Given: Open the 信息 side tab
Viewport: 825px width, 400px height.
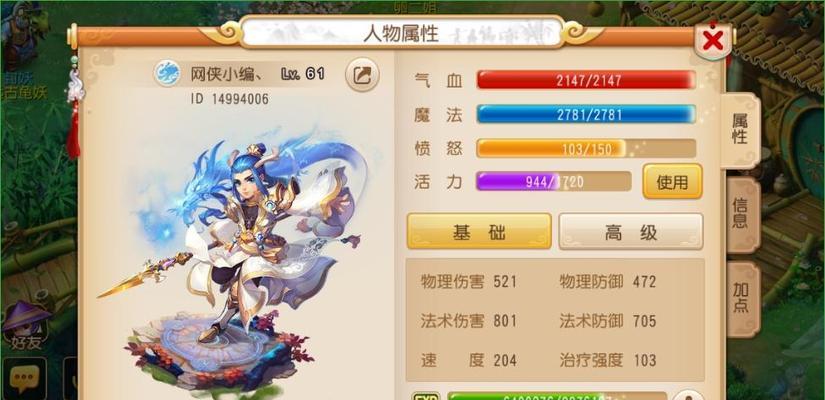Looking at the screenshot, I should [x=740, y=215].
